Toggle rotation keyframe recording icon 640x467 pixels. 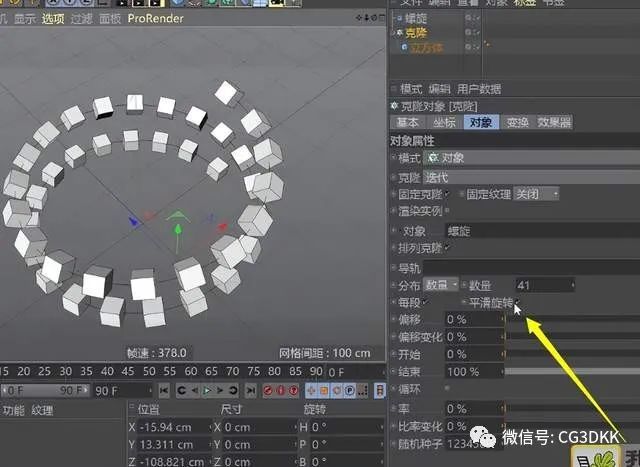coord(336,391)
